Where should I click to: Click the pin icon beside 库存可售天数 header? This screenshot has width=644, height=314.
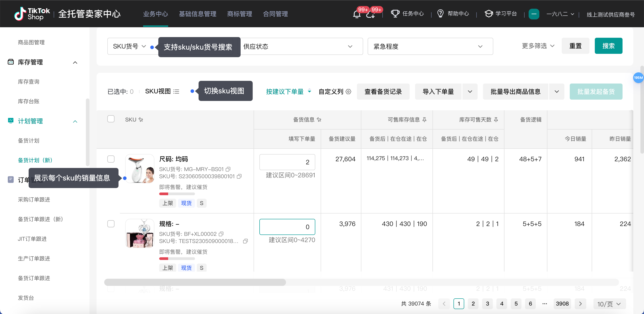tap(496, 119)
